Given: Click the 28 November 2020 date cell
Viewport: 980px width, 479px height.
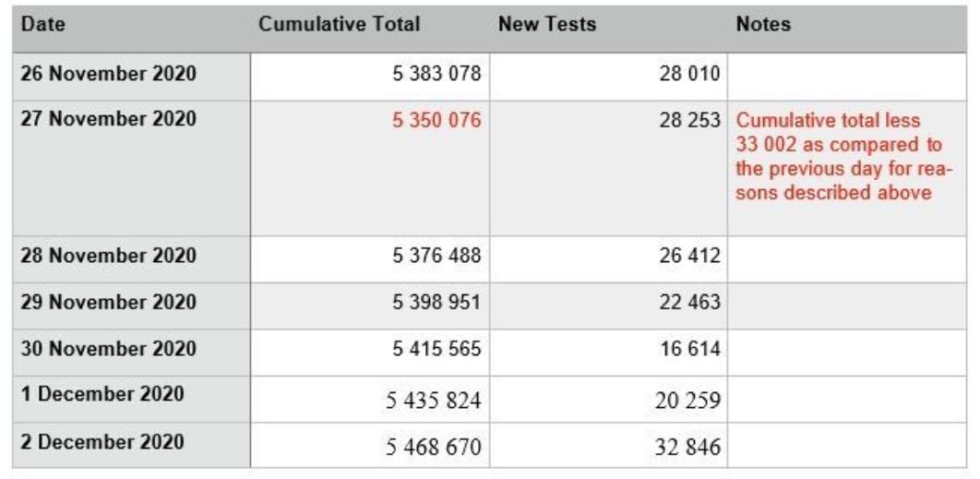Looking at the screenshot, I should pyautogui.click(x=108, y=257).
